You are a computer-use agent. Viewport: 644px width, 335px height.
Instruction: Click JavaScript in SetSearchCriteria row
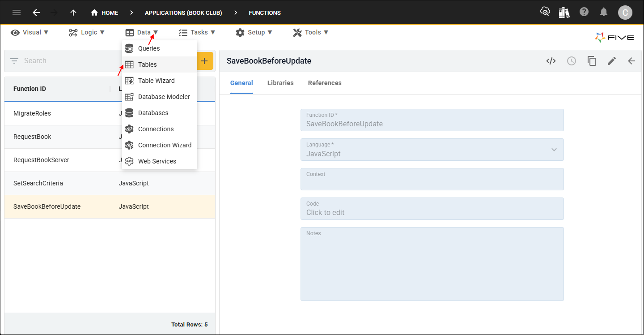point(134,183)
